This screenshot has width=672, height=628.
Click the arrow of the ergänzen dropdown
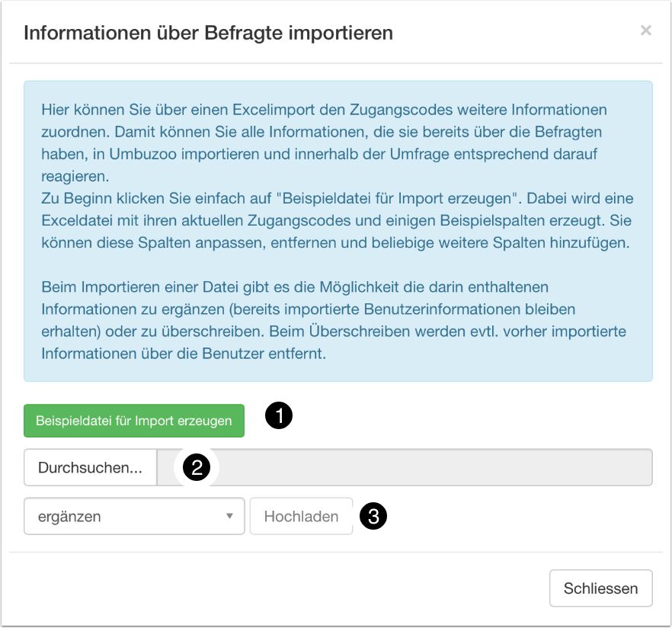[x=229, y=517]
